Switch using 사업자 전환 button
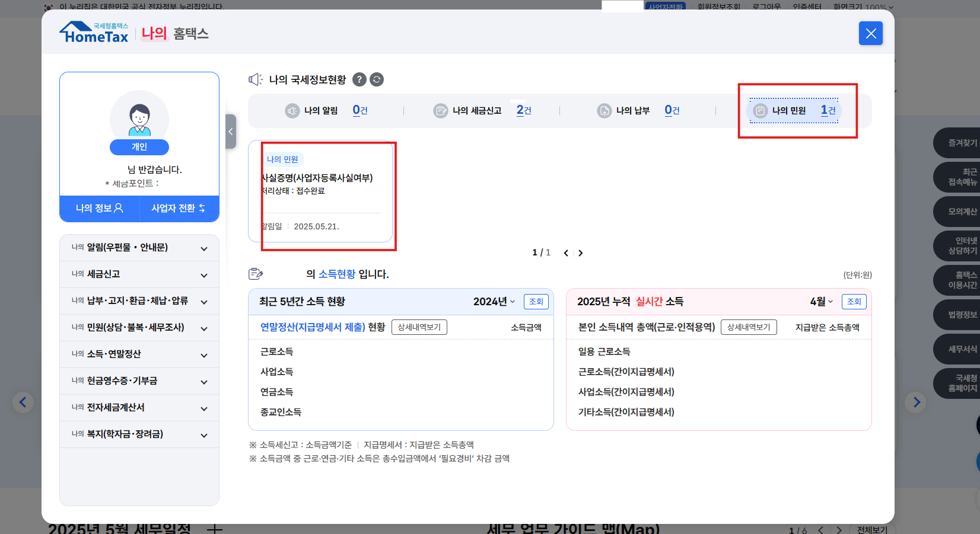The height and width of the screenshot is (534, 980). click(x=179, y=208)
